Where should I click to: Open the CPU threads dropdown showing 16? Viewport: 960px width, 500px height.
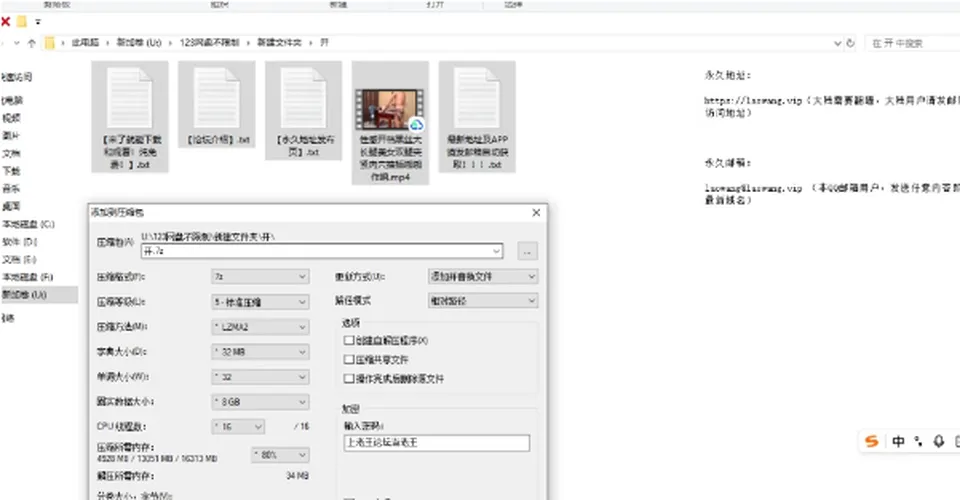point(238,427)
